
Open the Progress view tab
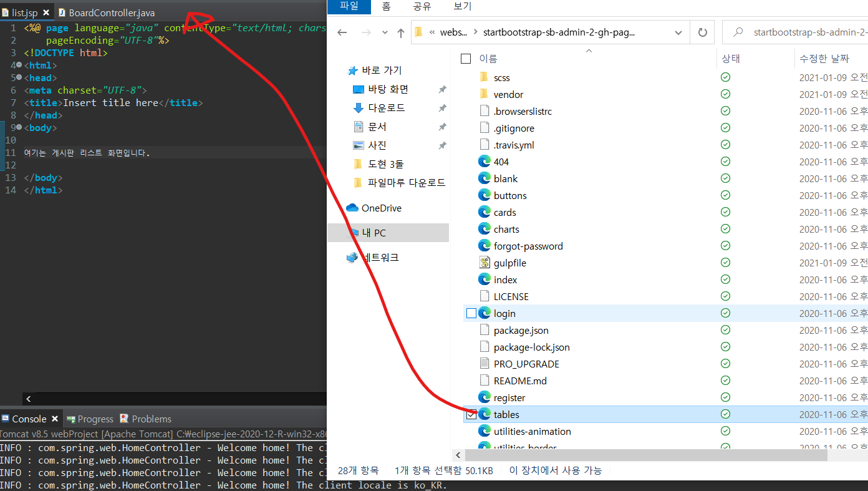click(x=90, y=419)
